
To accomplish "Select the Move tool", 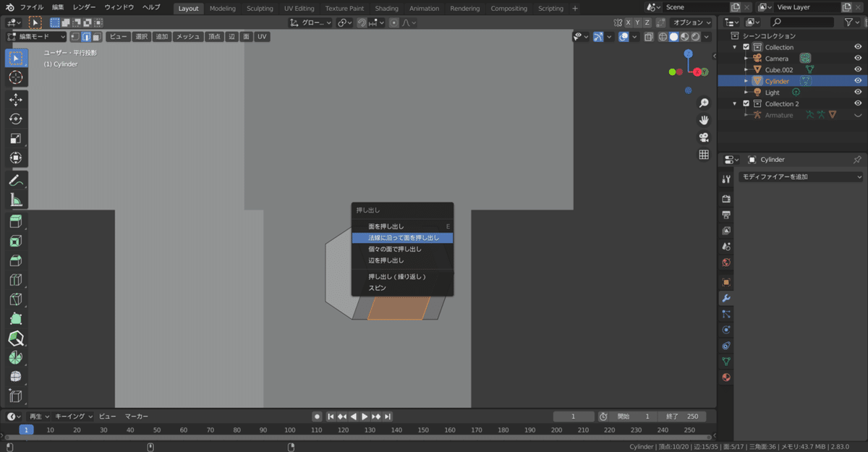I will (16, 99).
